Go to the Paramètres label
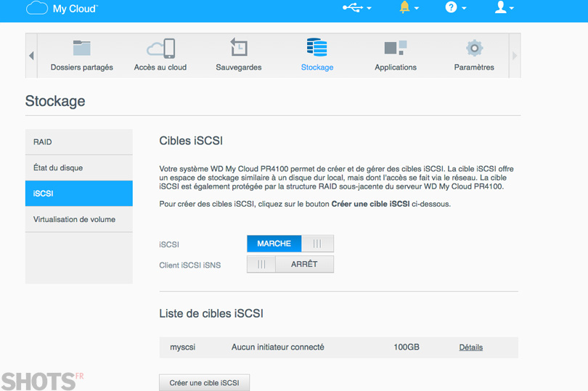This screenshot has height=391, width=588. pos(474,67)
